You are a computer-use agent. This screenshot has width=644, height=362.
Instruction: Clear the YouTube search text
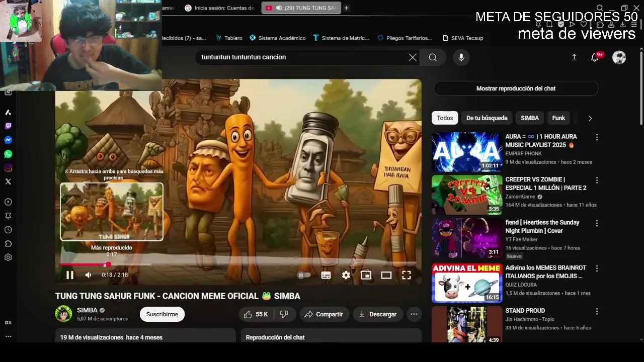(413, 57)
